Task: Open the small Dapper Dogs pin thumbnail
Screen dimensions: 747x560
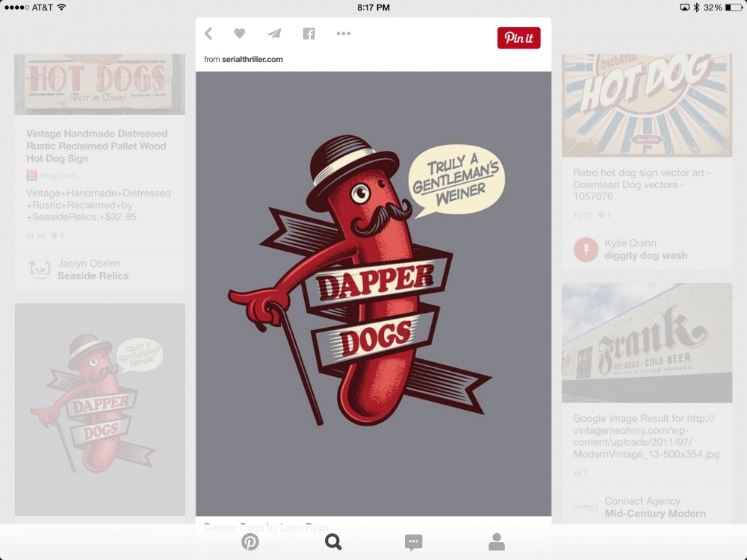Action: point(100,408)
